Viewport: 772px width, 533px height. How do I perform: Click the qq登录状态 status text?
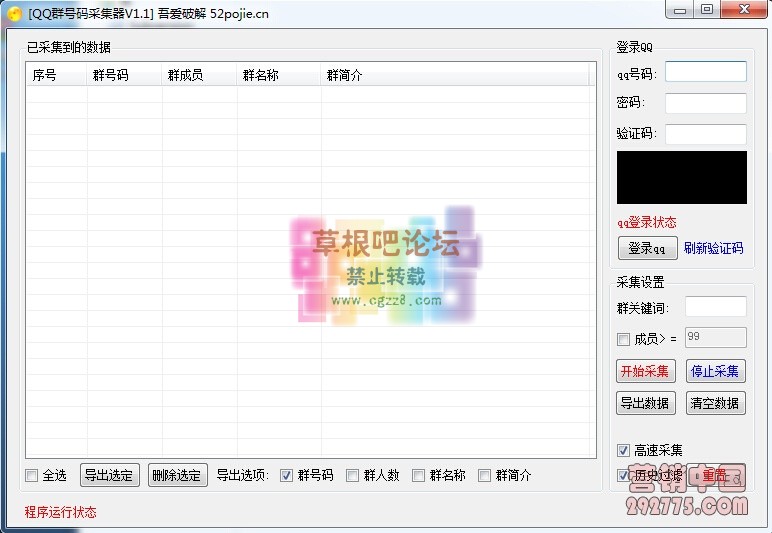pos(647,222)
